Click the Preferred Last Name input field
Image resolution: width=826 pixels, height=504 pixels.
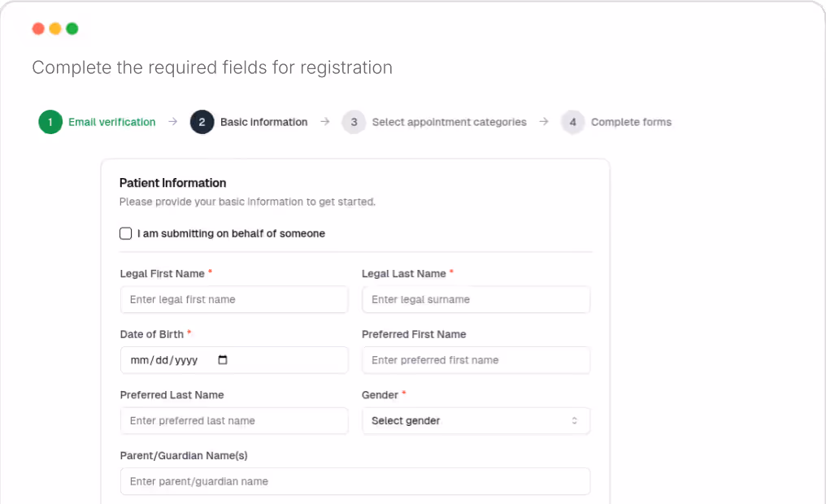pos(234,420)
